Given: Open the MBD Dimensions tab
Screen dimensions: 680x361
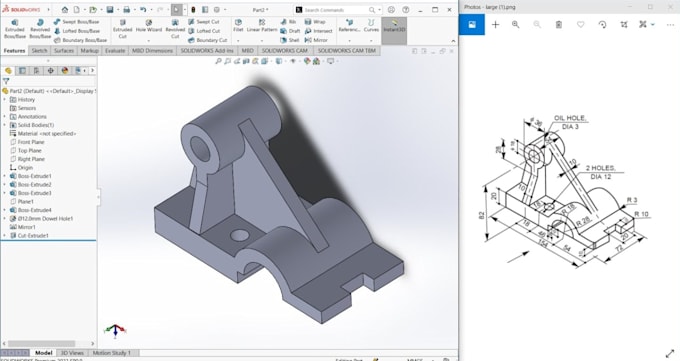Looking at the screenshot, I should click(x=152, y=51).
